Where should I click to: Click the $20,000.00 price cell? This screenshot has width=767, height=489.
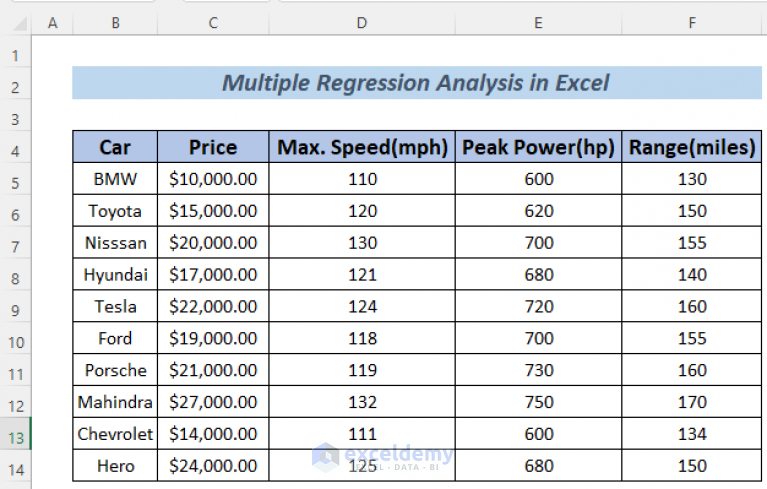point(213,243)
